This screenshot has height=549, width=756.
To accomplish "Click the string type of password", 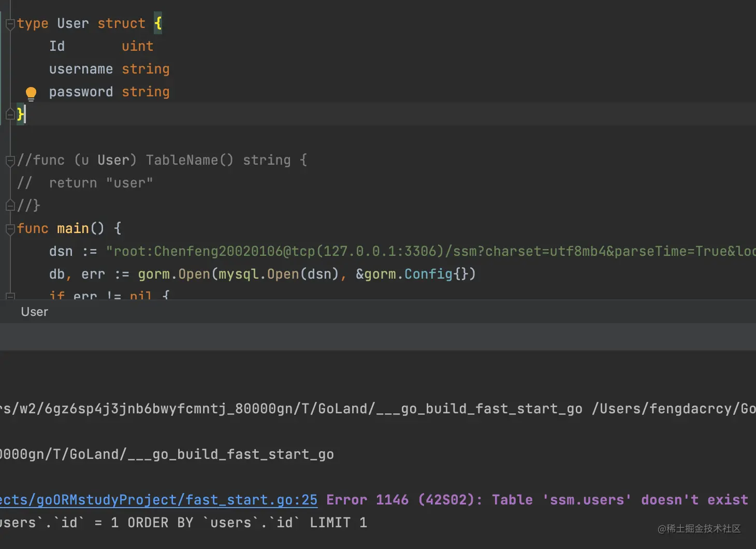I will point(146,92).
